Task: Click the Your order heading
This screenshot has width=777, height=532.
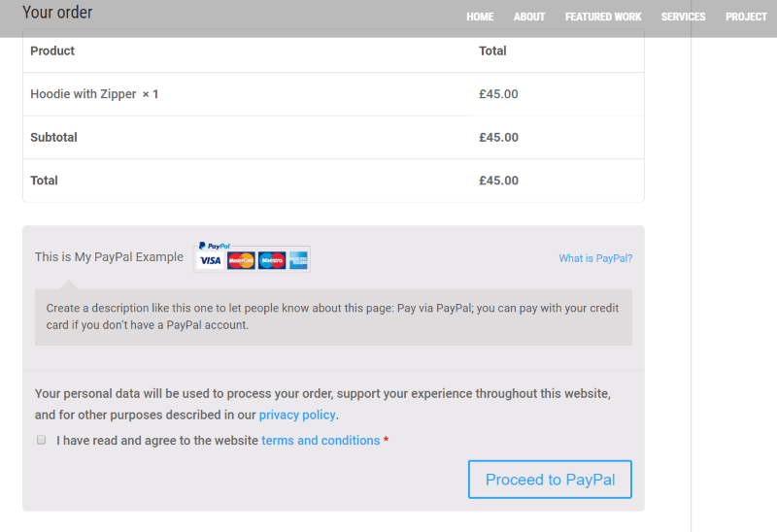Action: point(57,13)
